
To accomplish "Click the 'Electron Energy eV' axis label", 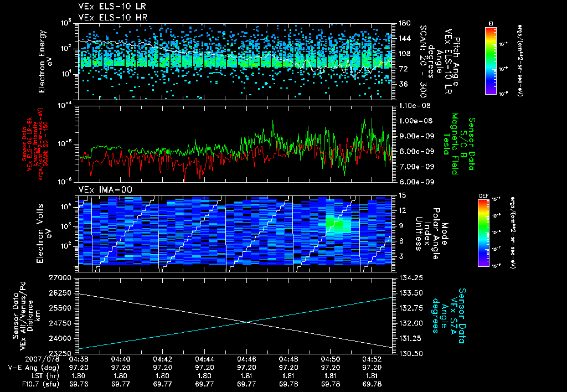I will tap(45, 61).
